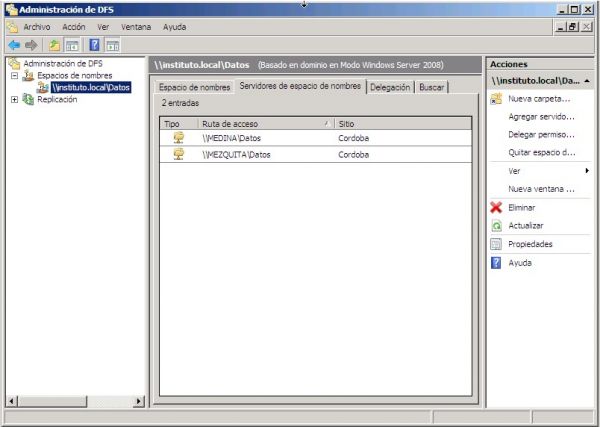600x427 pixels.
Task: Toggle the console tree pane icon
Action: [x=72, y=46]
